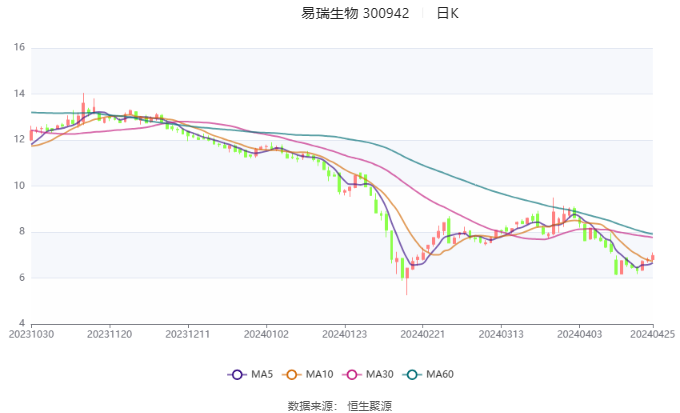The width and height of the screenshot is (680, 413).
Task: Click the 10 price axis label
Action: [x=19, y=186]
